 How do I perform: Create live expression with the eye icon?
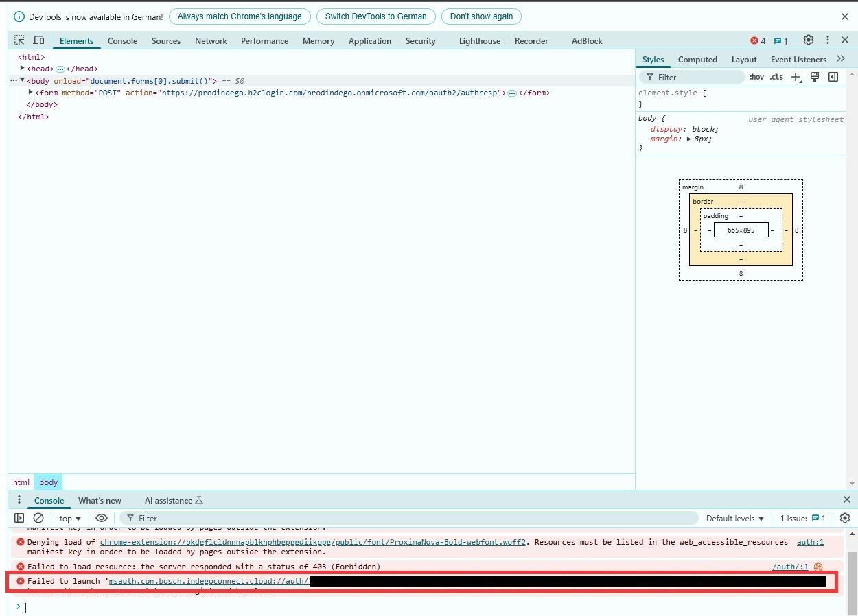tap(102, 518)
